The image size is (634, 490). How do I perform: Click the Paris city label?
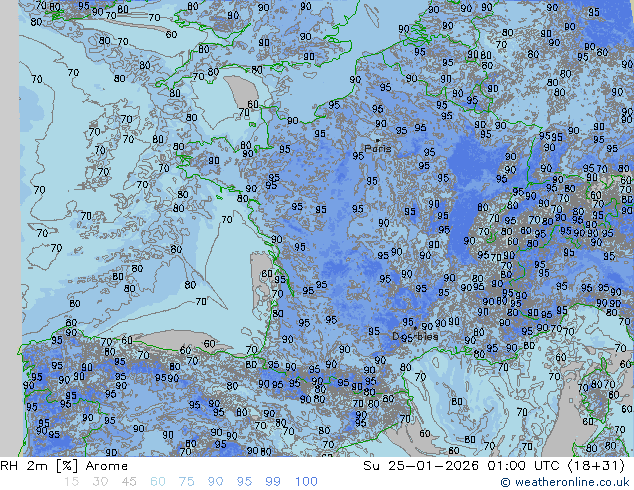[378, 149]
